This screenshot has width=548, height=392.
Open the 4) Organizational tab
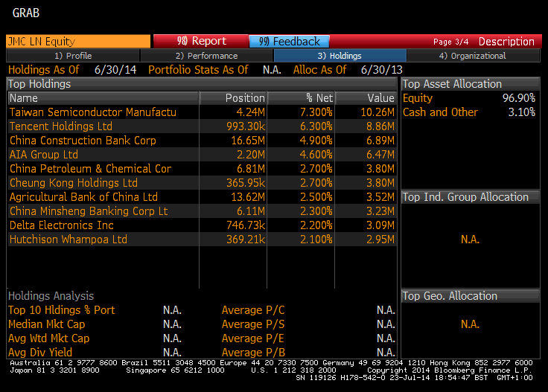[473, 56]
